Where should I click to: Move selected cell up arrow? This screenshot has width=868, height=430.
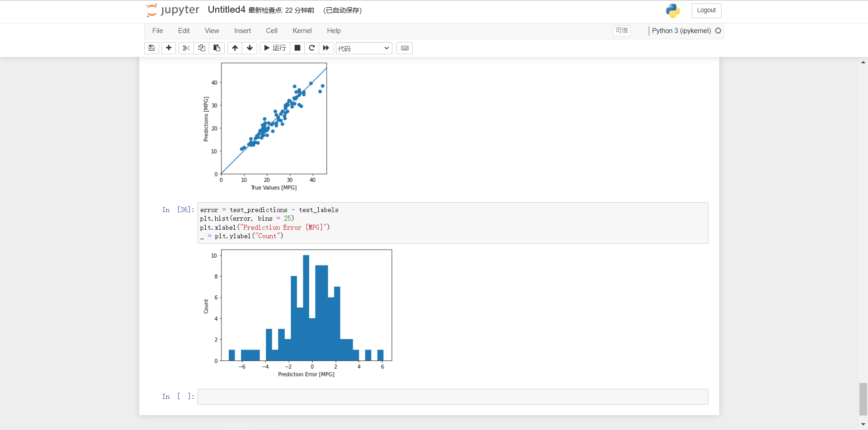(235, 48)
